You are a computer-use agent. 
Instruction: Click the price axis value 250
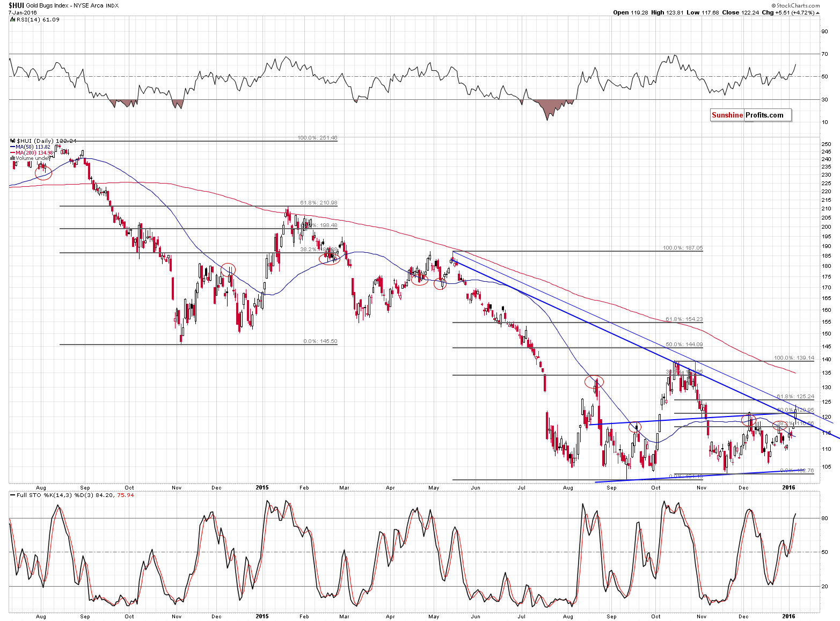coord(826,144)
